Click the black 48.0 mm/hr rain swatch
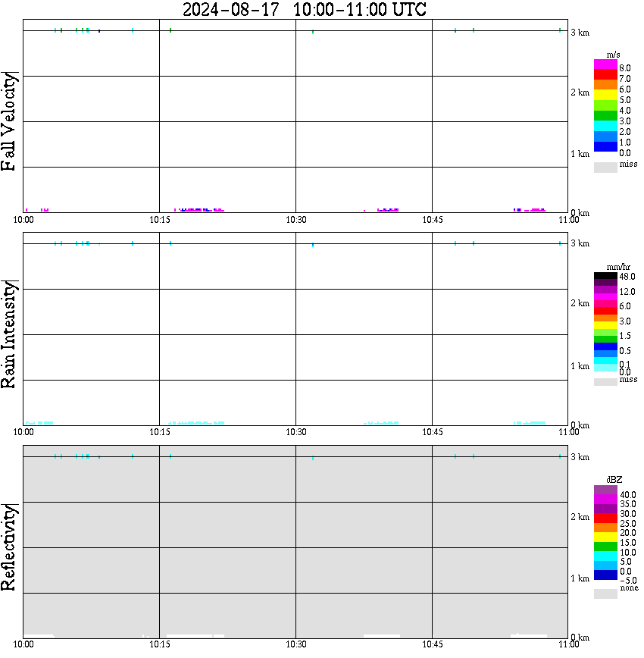The height and width of the screenshot is (658, 644). point(605,276)
